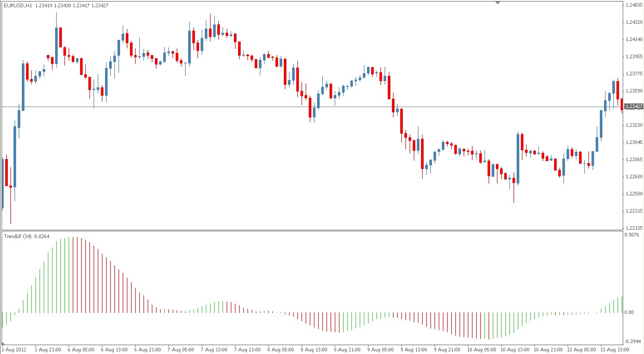
Task: Click the 6 Aug 21:00 time label
Action: (148, 350)
